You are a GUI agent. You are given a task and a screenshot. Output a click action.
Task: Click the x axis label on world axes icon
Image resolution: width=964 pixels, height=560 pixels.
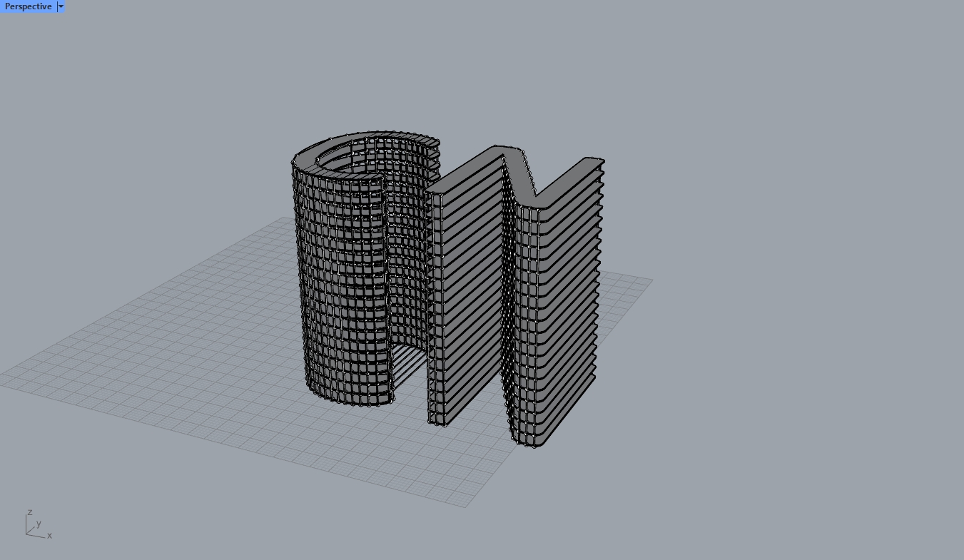pos(49,536)
